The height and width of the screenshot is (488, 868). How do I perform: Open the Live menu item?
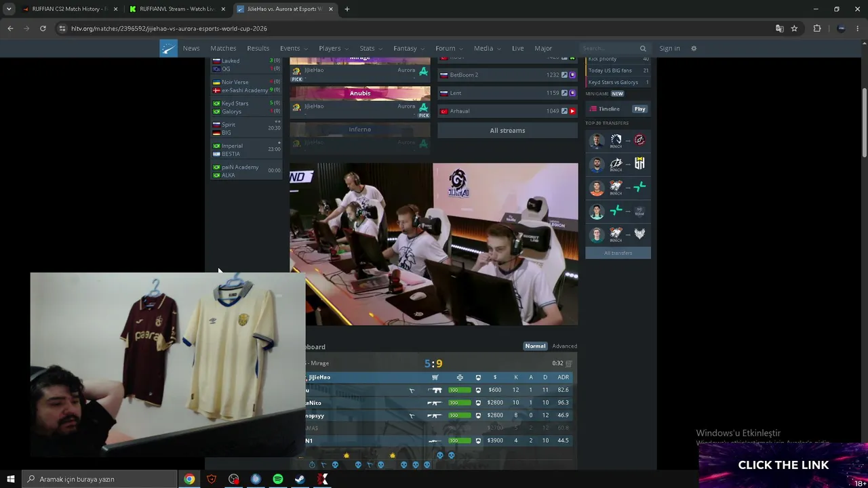click(518, 48)
